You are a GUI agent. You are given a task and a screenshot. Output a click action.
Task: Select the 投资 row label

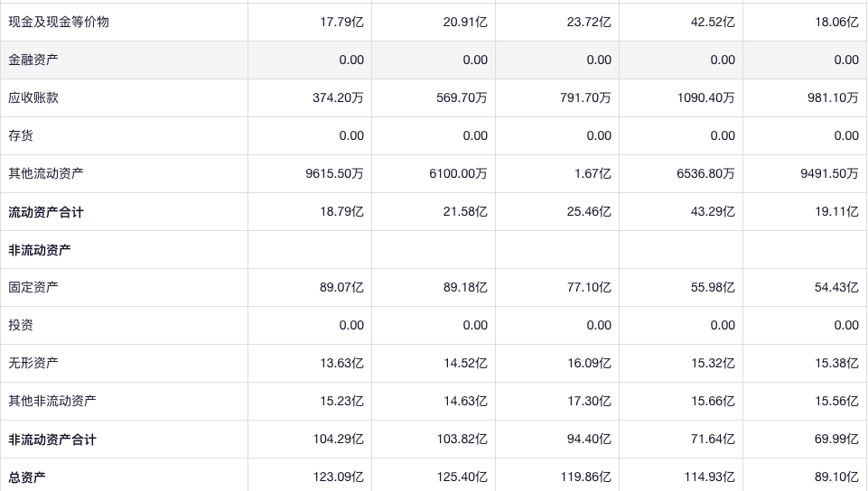21,325
